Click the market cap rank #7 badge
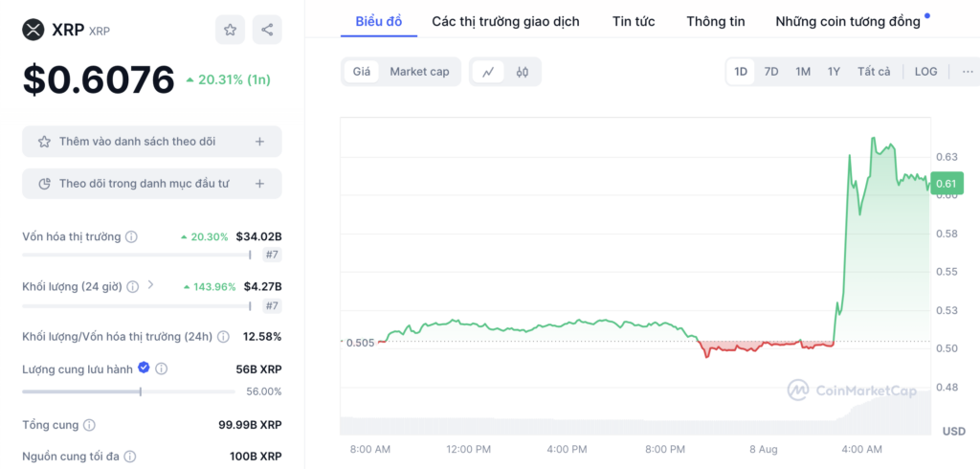Image resolution: width=980 pixels, height=469 pixels. (x=272, y=255)
